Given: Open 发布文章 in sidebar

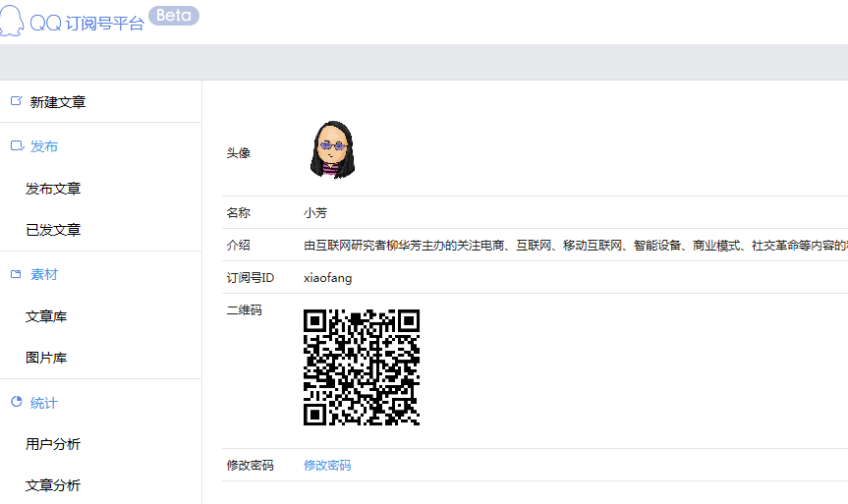Looking at the screenshot, I should [53, 189].
